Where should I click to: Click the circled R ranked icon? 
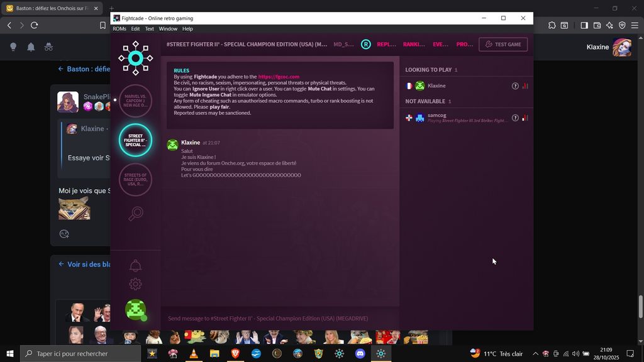(365, 44)
